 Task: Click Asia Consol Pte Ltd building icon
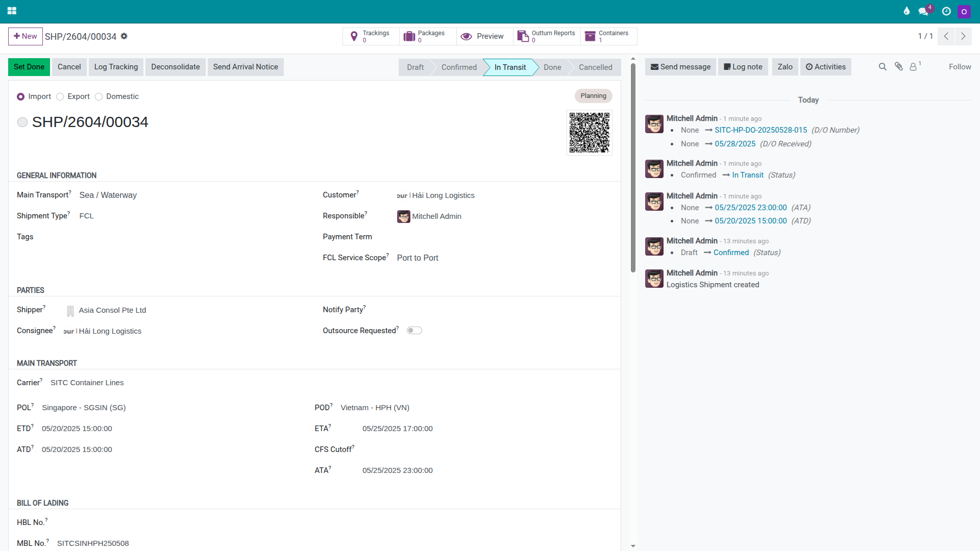click(x=70, y=310)
